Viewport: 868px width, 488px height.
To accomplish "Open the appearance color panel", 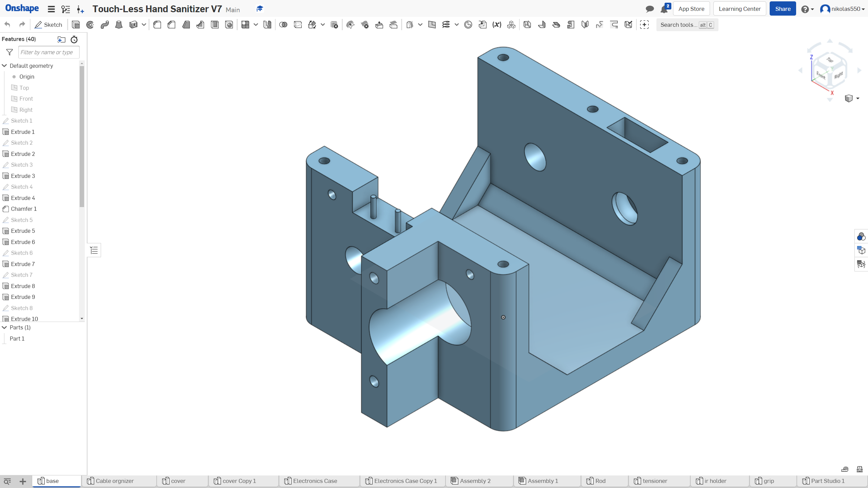I will click(861, 237).
